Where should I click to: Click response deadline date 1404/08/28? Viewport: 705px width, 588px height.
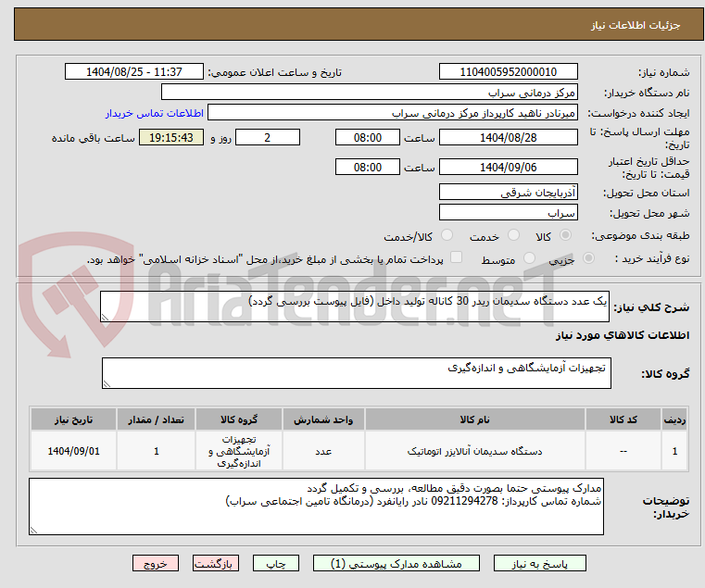[508, 137]
